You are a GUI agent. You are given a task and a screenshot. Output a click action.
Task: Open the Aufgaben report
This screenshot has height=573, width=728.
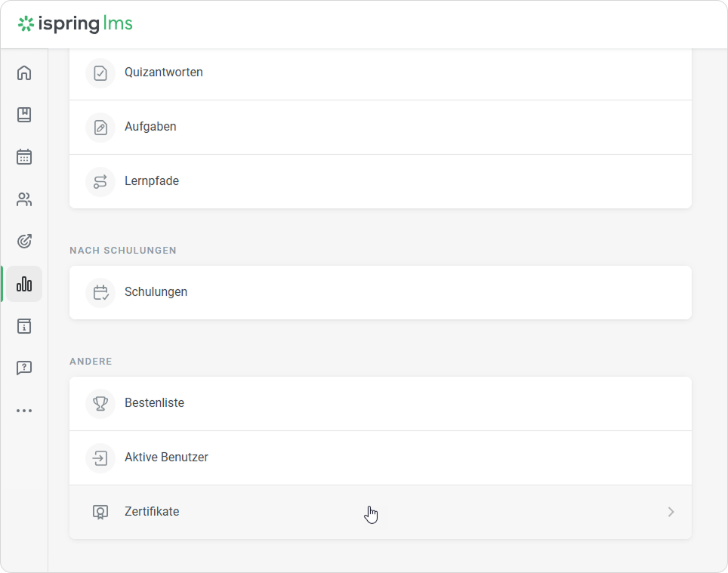pos(150,127)
